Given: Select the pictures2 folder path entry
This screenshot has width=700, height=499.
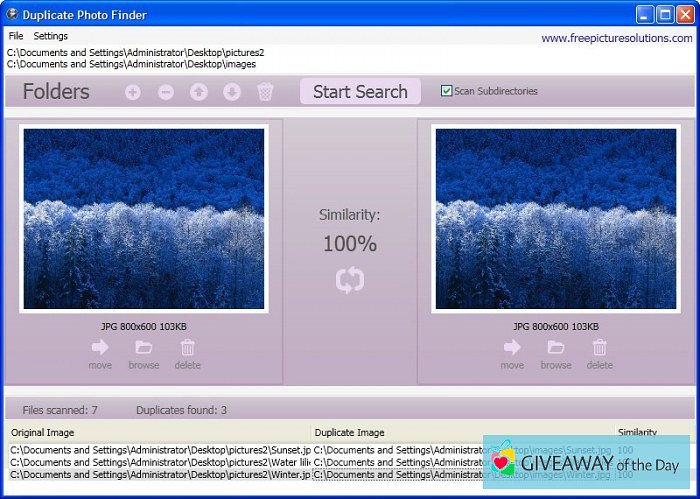Looking at the screenshot, I should (x=135, y=52).
